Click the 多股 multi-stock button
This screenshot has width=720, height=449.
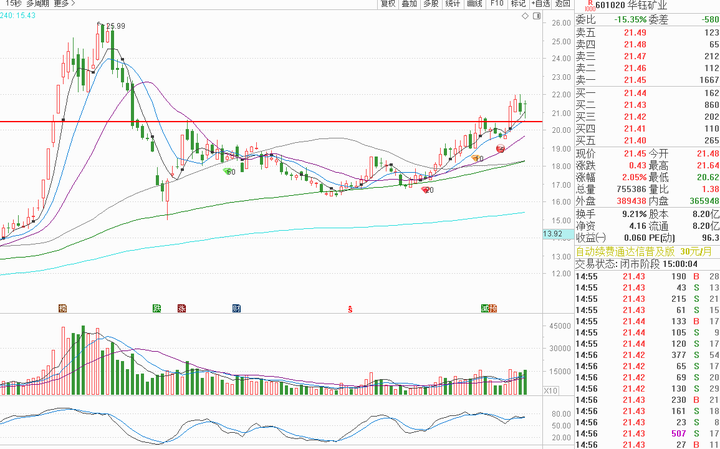pos(431,4)
